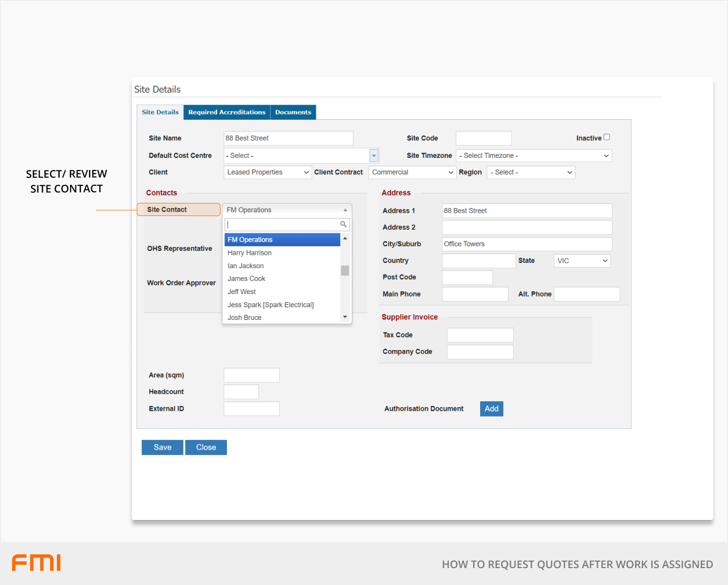Click the Save button

[x=162, y=447]
